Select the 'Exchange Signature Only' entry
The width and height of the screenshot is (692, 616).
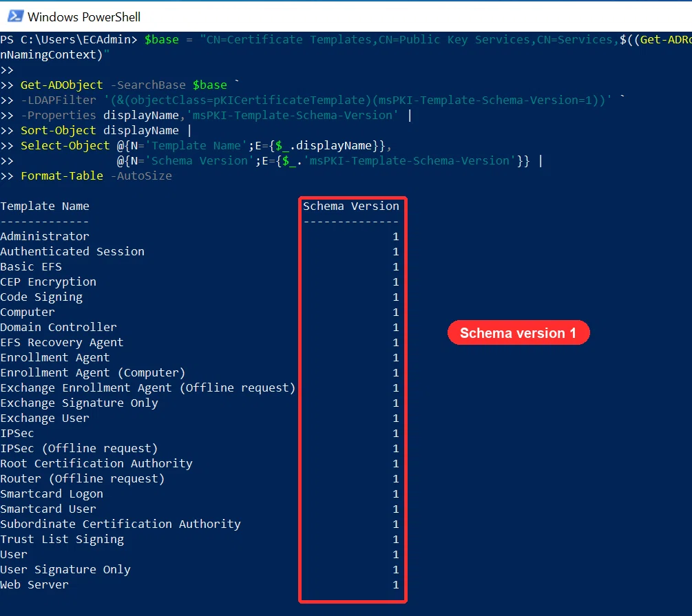click(x=79, y=403)
